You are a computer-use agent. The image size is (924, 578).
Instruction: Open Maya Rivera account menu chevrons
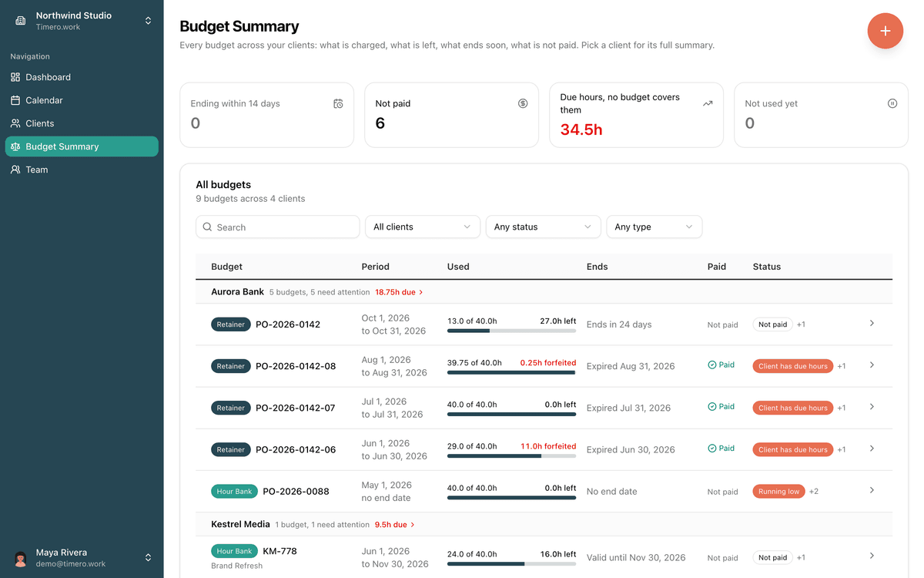coord(149,558)
